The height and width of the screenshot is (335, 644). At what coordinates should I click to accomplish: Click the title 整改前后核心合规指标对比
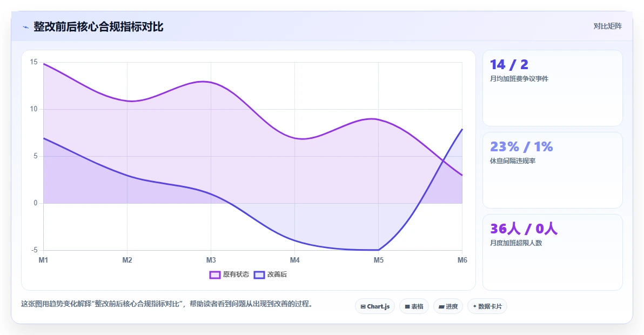tap(98, 26)
